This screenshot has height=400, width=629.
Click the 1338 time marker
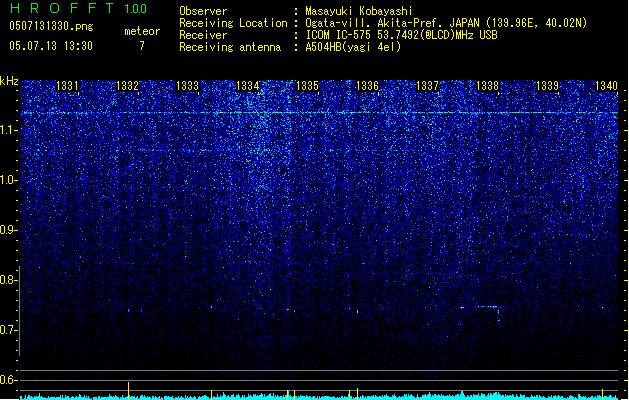pyautogui.click(x=487, y=86)
